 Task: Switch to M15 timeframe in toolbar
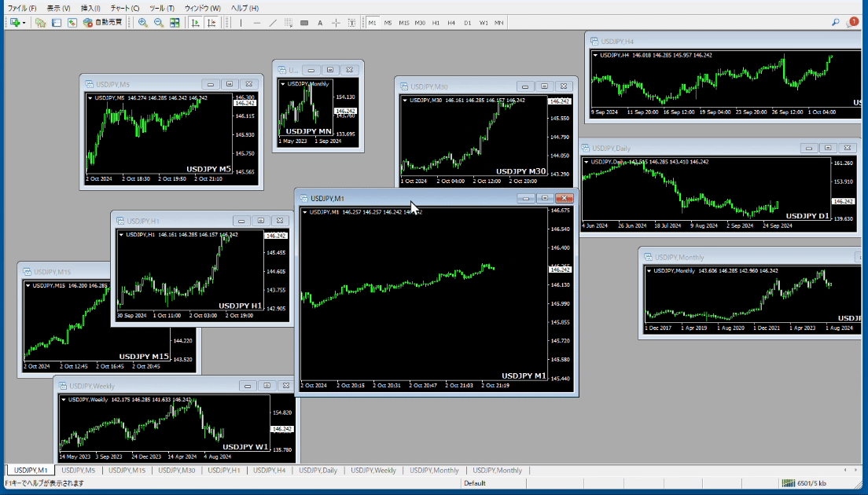coord(404,23)
